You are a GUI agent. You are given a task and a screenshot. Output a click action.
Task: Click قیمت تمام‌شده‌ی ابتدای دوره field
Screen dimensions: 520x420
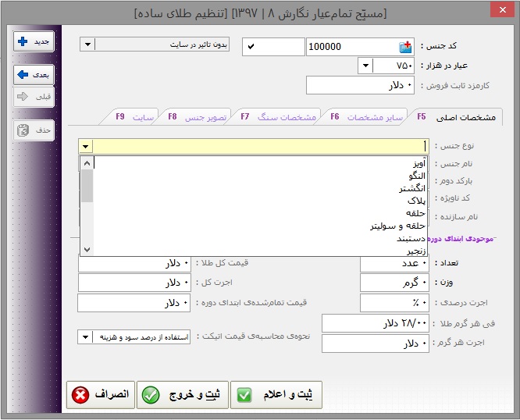(134, 303)
